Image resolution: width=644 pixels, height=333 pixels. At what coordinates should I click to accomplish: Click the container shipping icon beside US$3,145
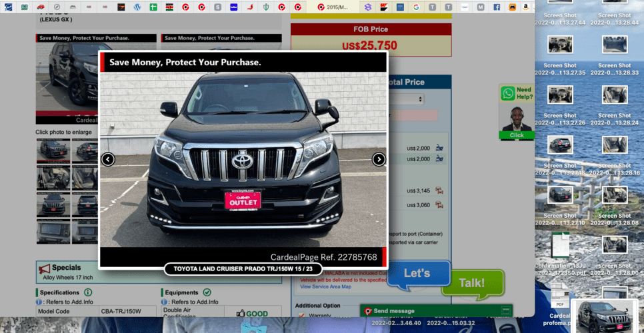439,190
